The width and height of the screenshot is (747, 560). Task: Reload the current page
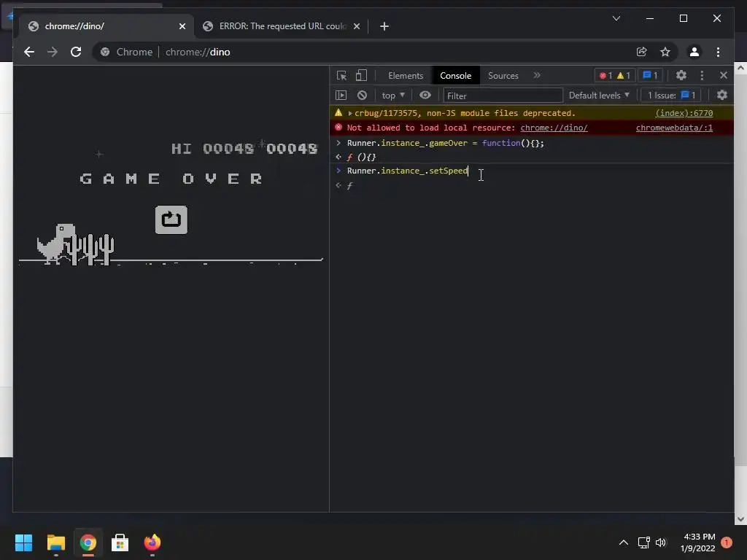[x=76, y=52]
